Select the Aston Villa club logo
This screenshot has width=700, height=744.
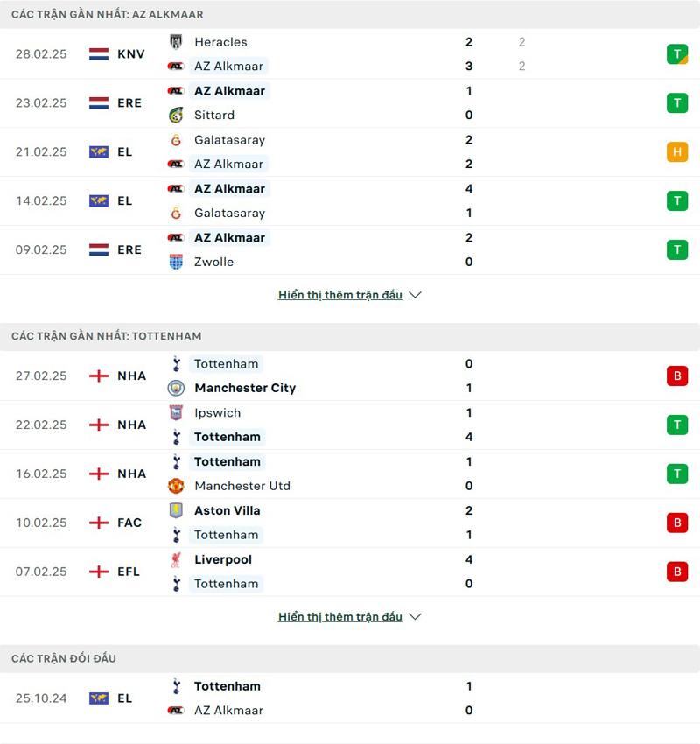pyautogui.click(x=175, y=510)
